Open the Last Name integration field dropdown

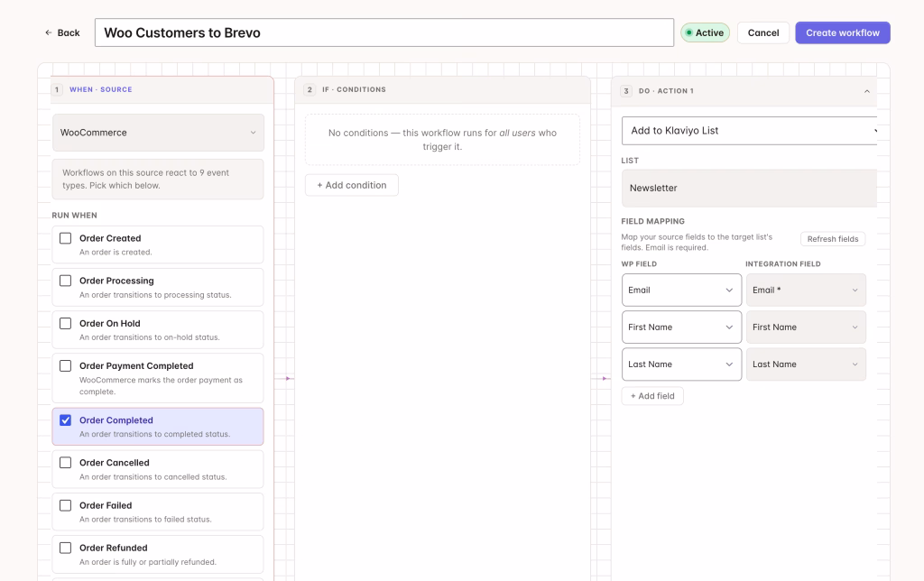[806, 364]
